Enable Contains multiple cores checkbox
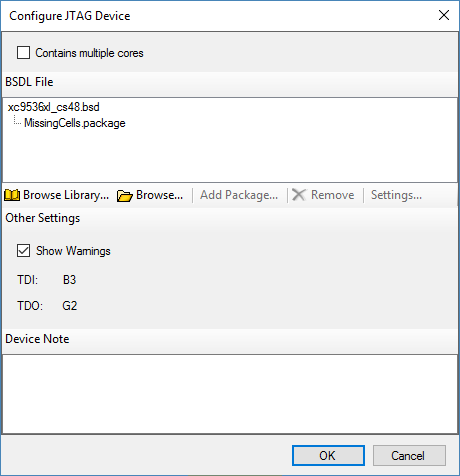 [23, 53]
